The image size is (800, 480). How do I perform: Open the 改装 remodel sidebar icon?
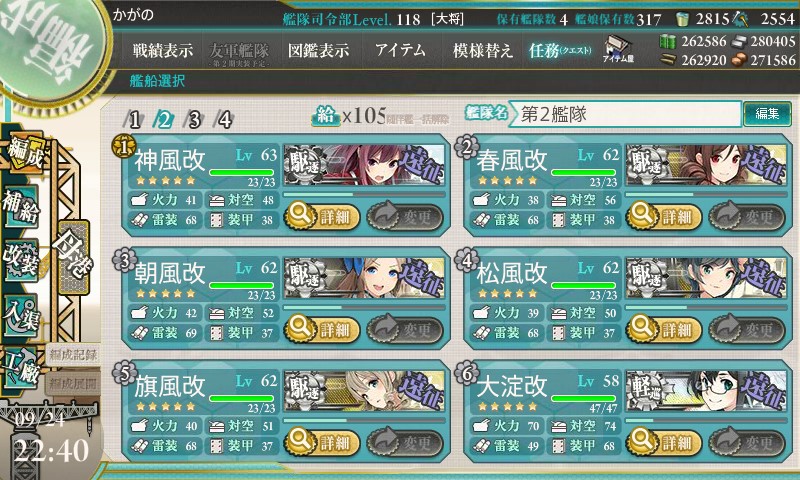(21, 260)
